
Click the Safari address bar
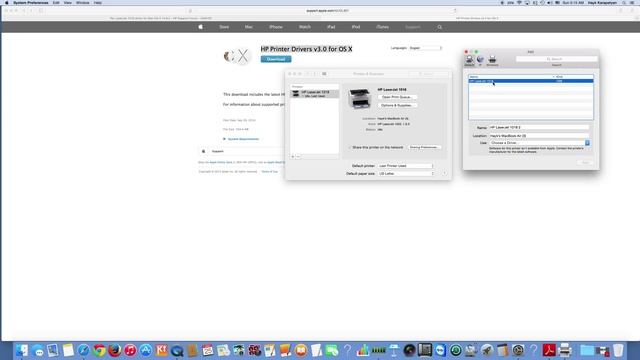pyautogui.click(x=322, y=11)
